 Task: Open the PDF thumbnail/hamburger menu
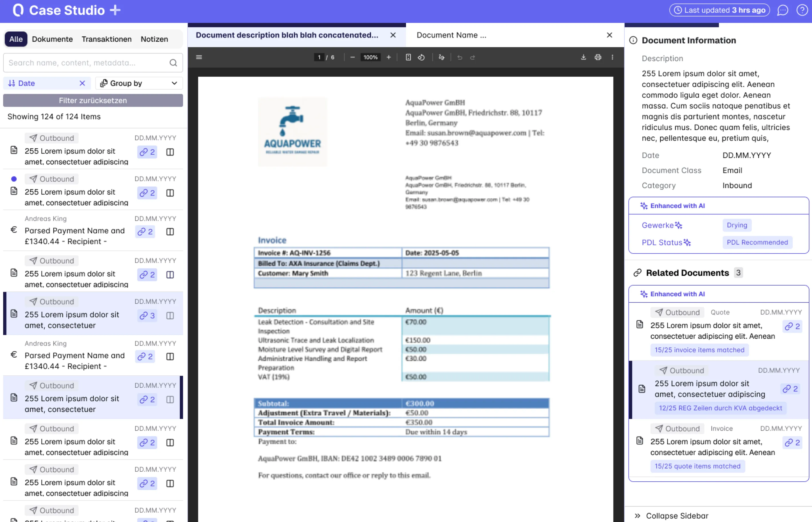click(x=199, y=57)
